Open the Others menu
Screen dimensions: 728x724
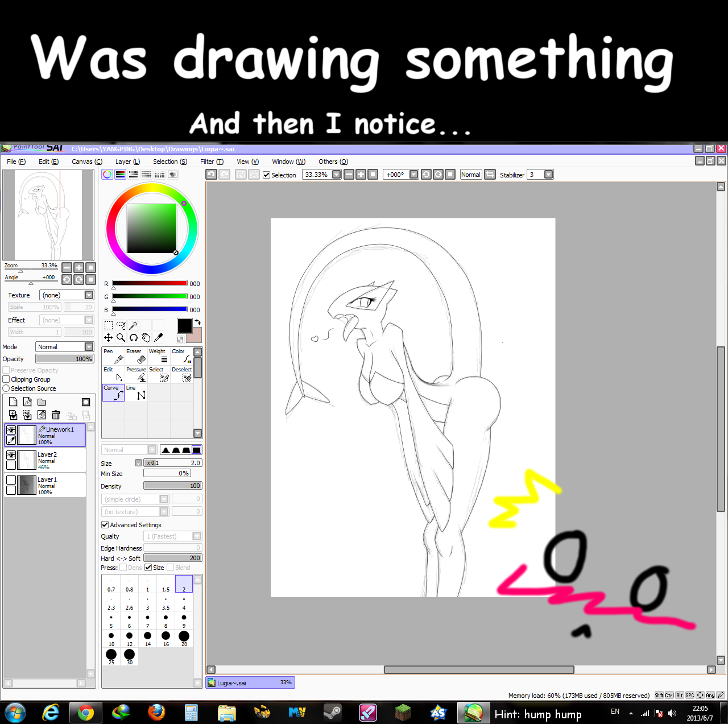click(333, 162)
